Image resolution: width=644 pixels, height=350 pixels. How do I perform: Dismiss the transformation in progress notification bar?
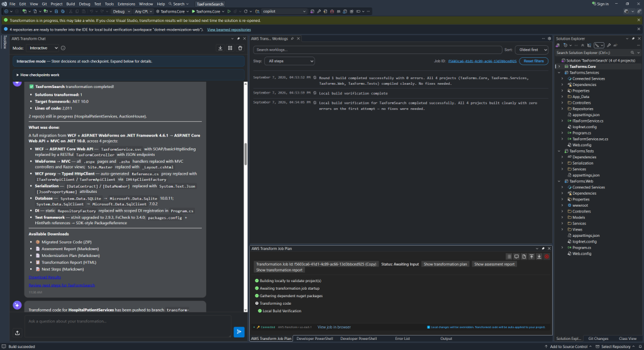[639, 20]
